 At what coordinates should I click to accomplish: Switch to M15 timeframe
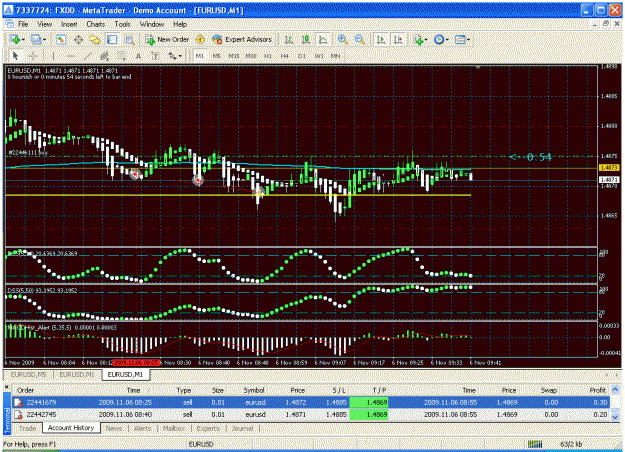pyautogui.click(x=234, y=56)
